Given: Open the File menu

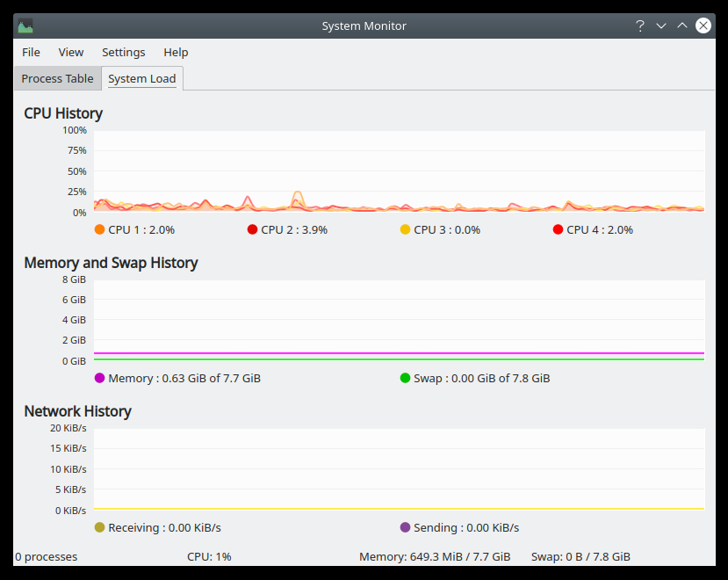Looking at the screenshot, I should 31,52.
